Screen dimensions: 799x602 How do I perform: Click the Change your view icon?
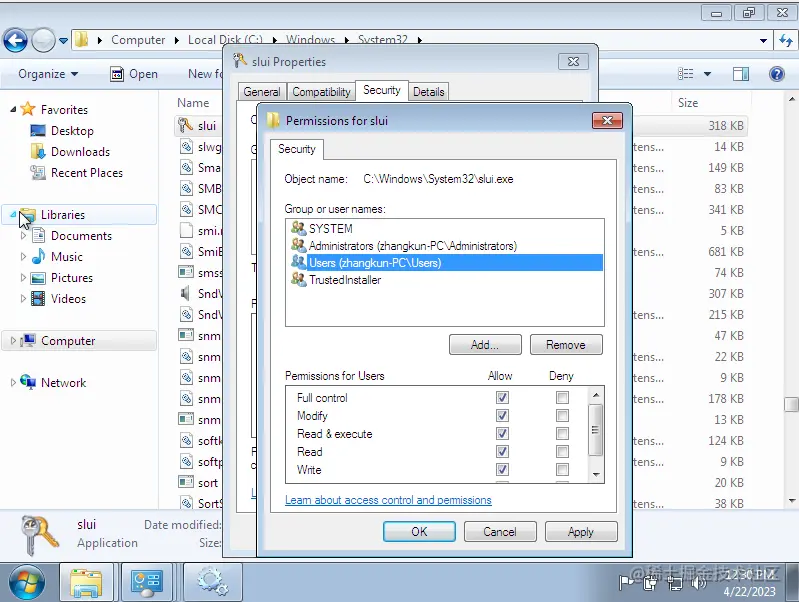[685, 74]
